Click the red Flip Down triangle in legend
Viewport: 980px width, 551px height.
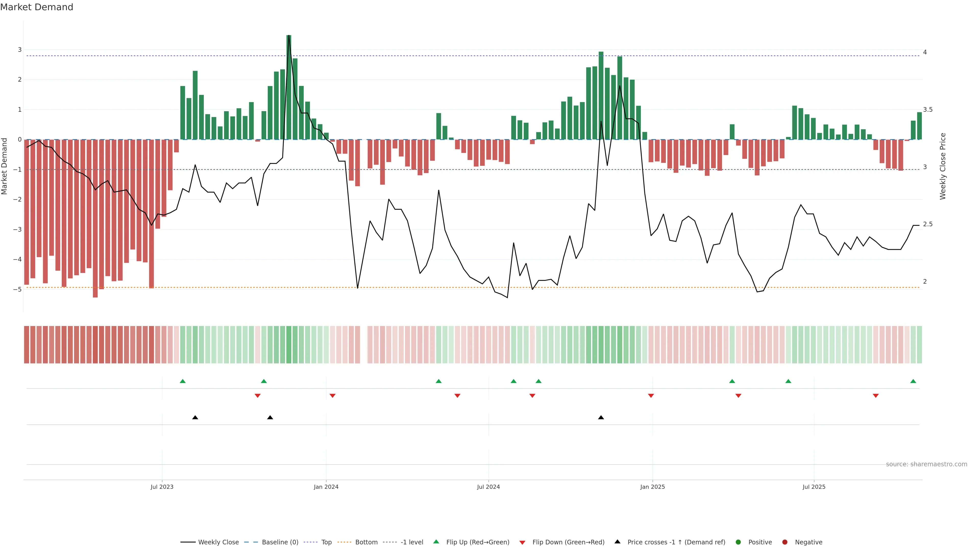pyautogui.click(x=522, y=542)
